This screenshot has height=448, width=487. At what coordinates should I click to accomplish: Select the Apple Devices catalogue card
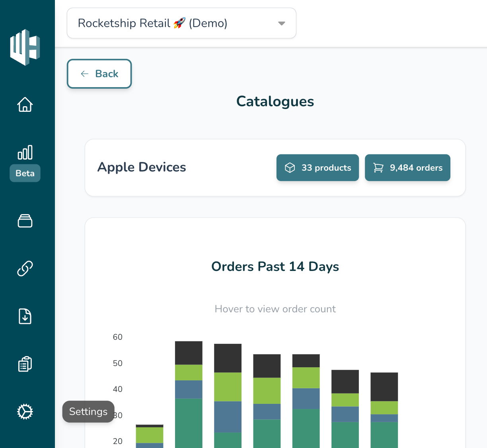[x=275, y=168]
